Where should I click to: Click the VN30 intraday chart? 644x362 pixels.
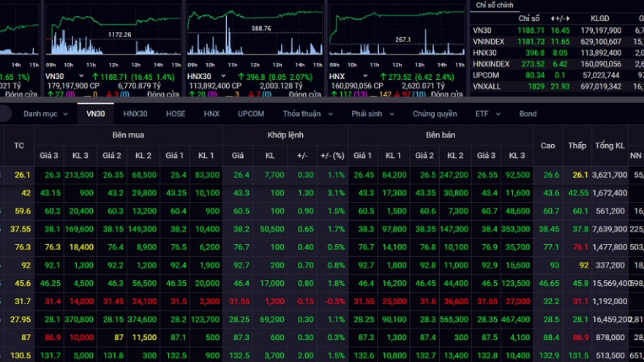click(112, 33)
